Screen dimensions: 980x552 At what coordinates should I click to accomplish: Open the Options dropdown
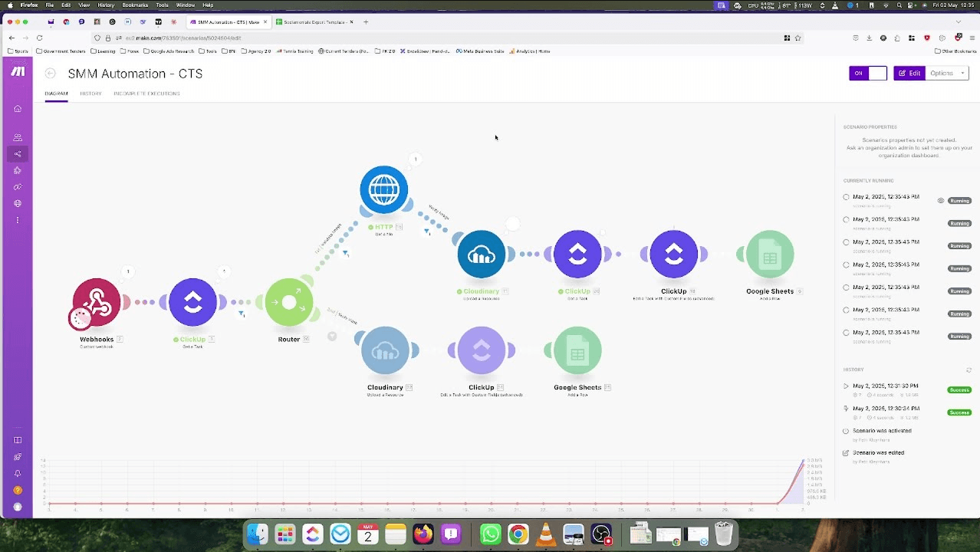949,73
